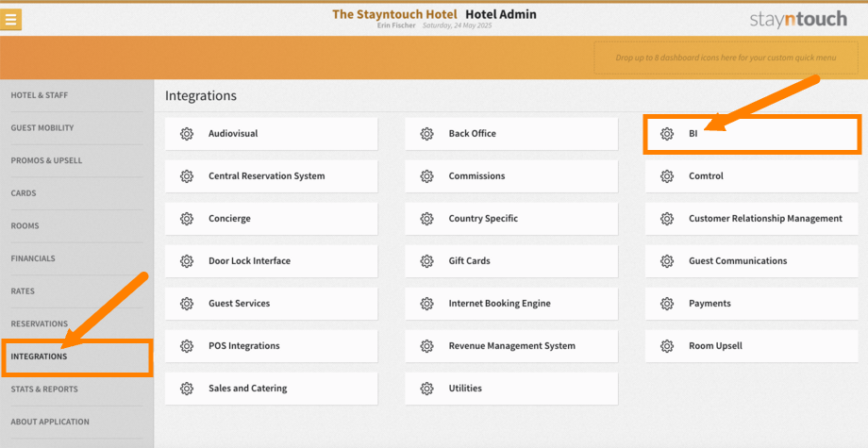868x448 pixels.
Task: Click the gear icon beside POS Integrations
Action: tap(187, 346)
